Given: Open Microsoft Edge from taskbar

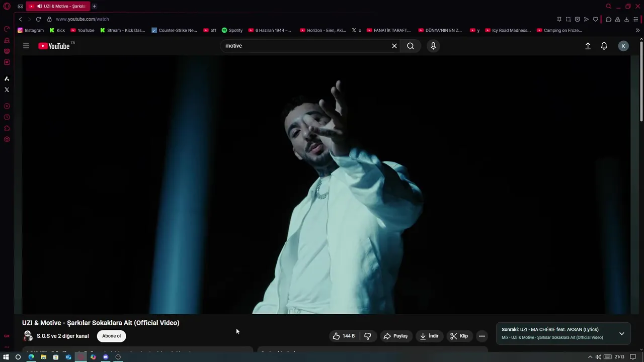Looking at the screenshot, I should tap(31, 357).
